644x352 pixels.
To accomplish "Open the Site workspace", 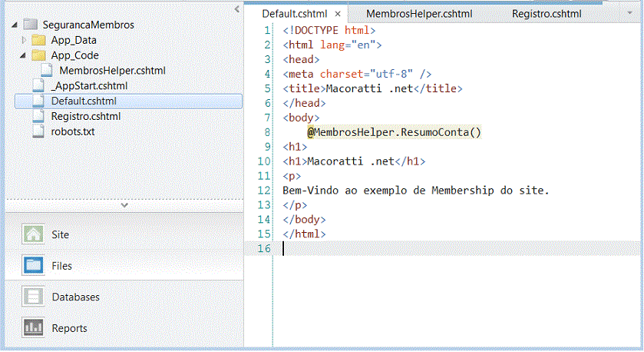I will pyautogui.click(x=61, y=234).
